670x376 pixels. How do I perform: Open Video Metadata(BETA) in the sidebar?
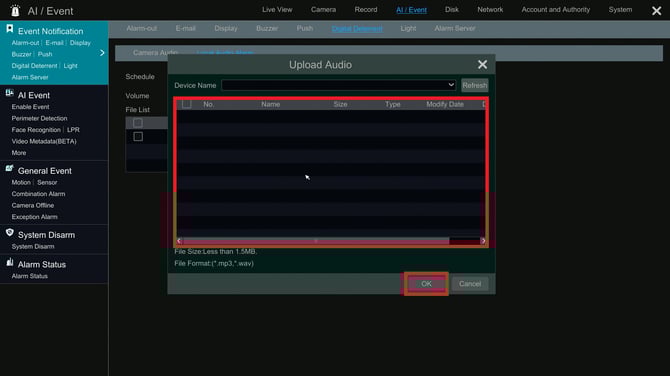pos(44,141)
